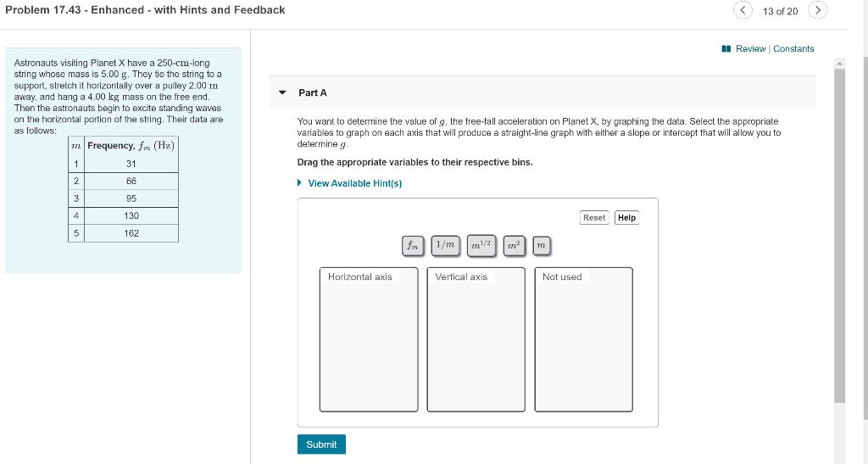Click the Problem 17.43 title text
The image size is (868, 464).
tap(145, 10)
